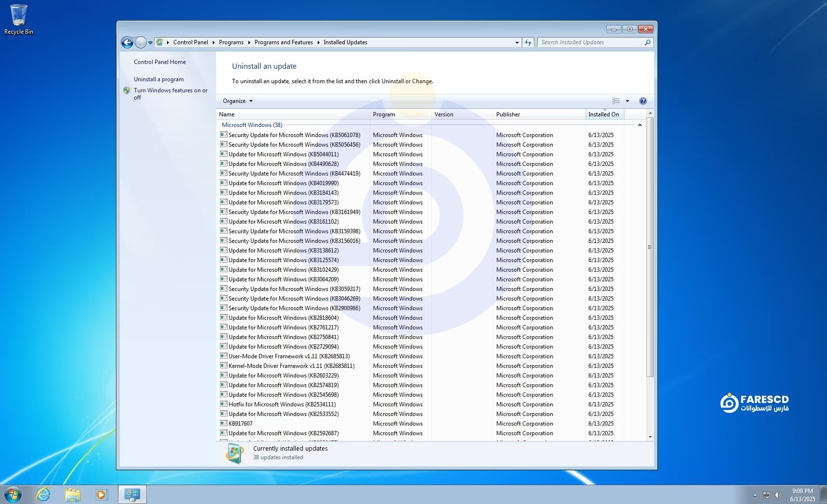Image resolution: width=827 pixels, height=504 pixels.
Task: Open Uninstall a program link
Action: 159,79
